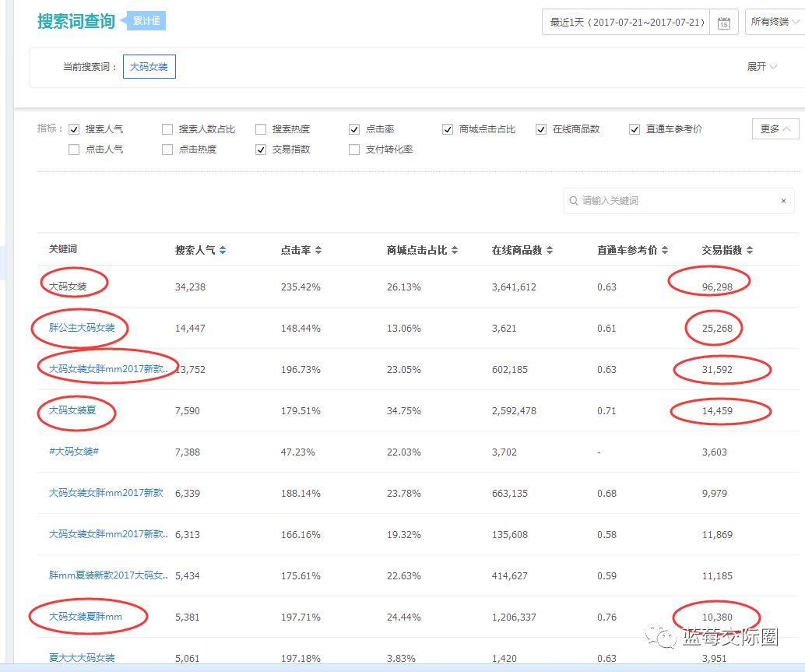The height and width of the screenshot is (672, 805).
Task: Click 商城点击占比 value 34.75%
Action: [403, 410]
